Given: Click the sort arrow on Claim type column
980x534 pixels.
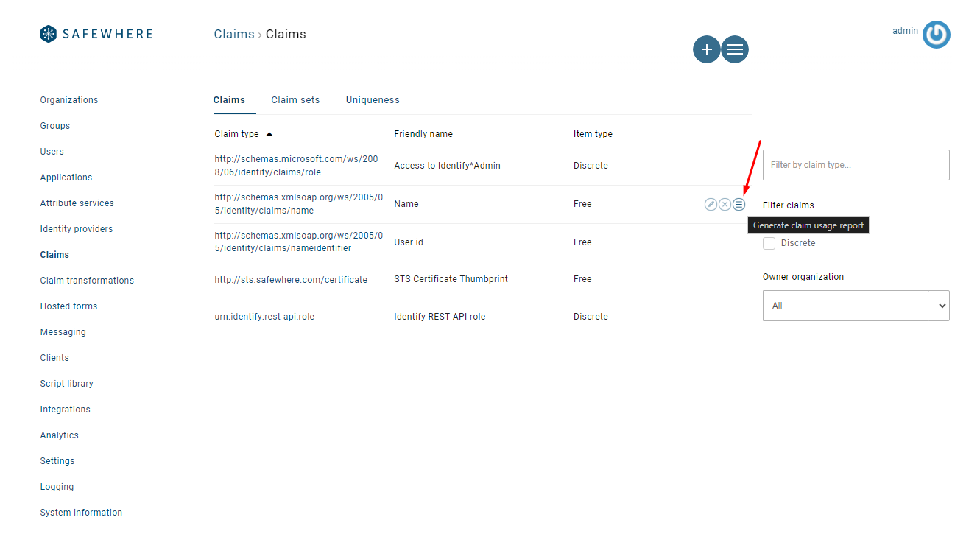Looking at the screenshot, I should [269, 133].
